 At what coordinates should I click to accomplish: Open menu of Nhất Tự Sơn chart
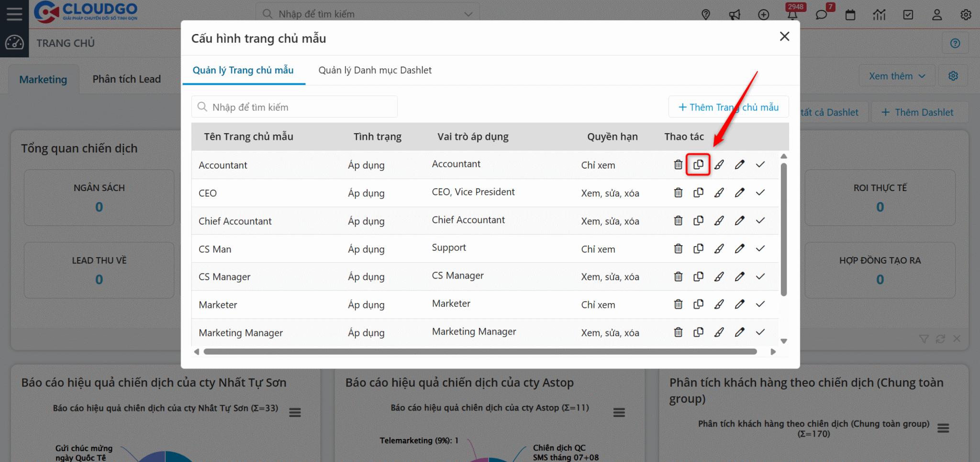pos(295,413)
